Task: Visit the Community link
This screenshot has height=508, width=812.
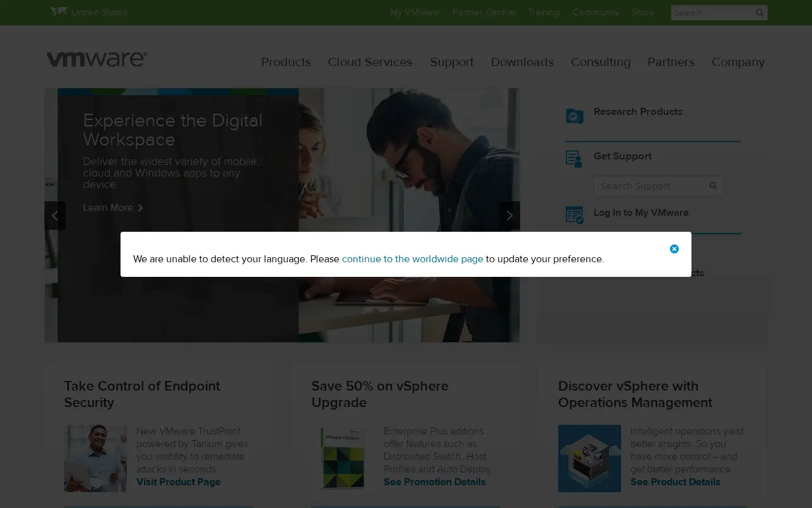Action: pyautogui.click(x=596, y=12)
